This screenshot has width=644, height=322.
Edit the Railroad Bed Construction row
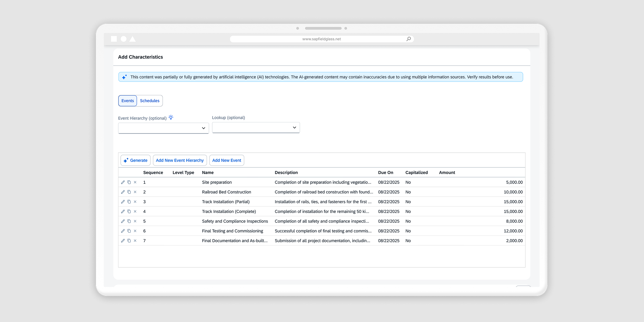[x=123, y=192]
